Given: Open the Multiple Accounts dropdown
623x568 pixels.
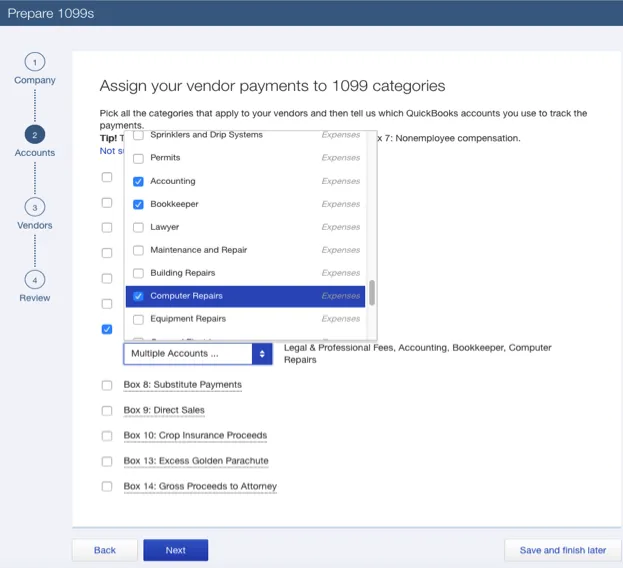Looking at the screenshot, I should (x=198, y=354).
